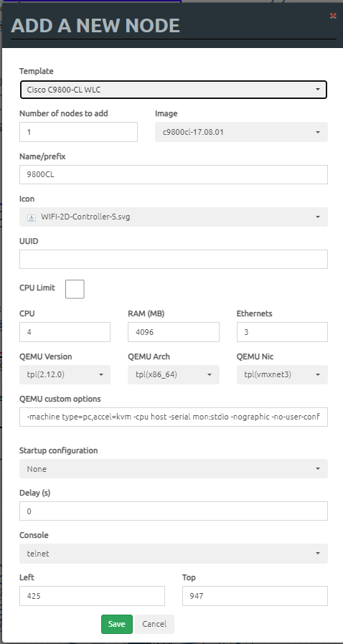
Task: Open the Image dropdown c9800cl-17.08.01
Action: pyautogui.click(x=241, y=132)
